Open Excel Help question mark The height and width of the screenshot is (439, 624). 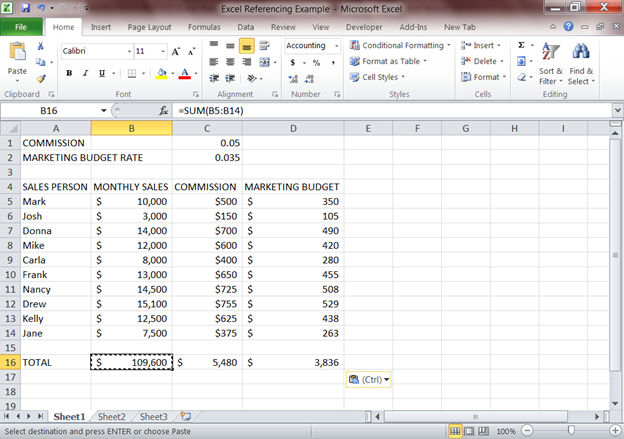pyautogui.click(x=568, y=27)
